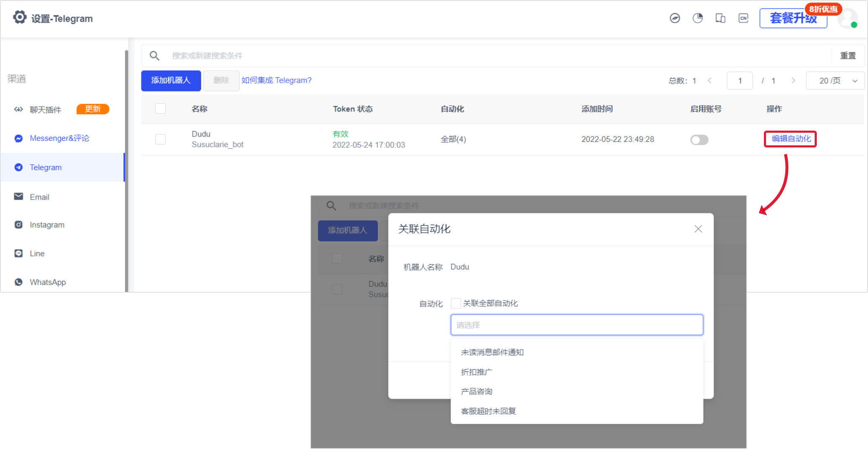This screenshot has height=449, width=868.
Task: Open the 请选择 automation dropdown
Action: click(x=577, y=325)
